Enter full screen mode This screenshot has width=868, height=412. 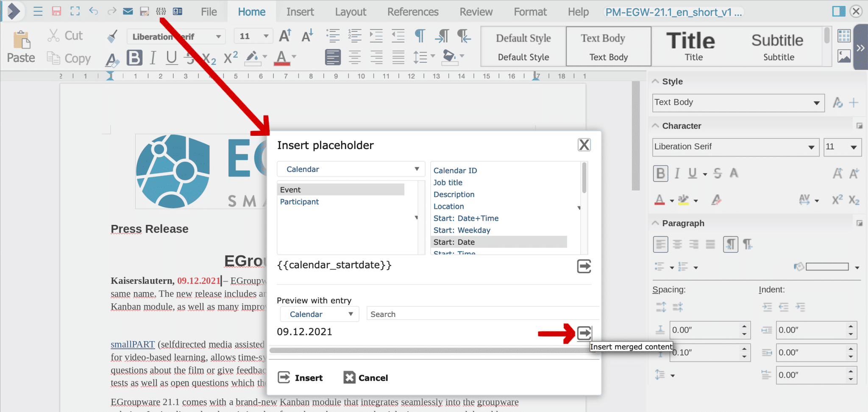tap(75, 11)
